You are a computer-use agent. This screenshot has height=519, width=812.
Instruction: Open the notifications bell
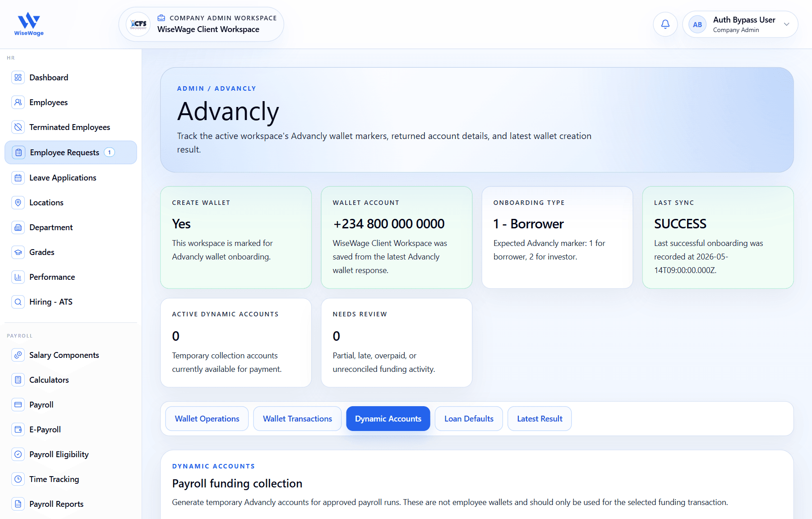[665, 24]
